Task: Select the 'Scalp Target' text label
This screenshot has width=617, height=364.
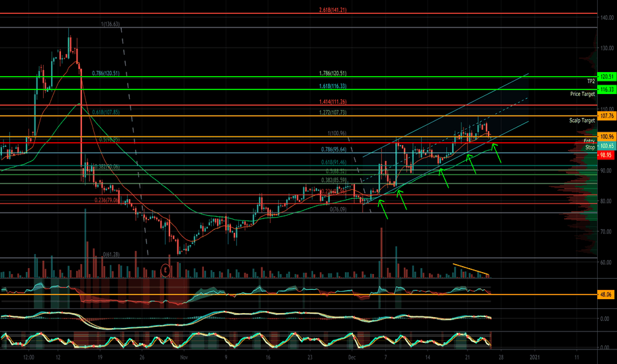Action: tap(582, 120)
